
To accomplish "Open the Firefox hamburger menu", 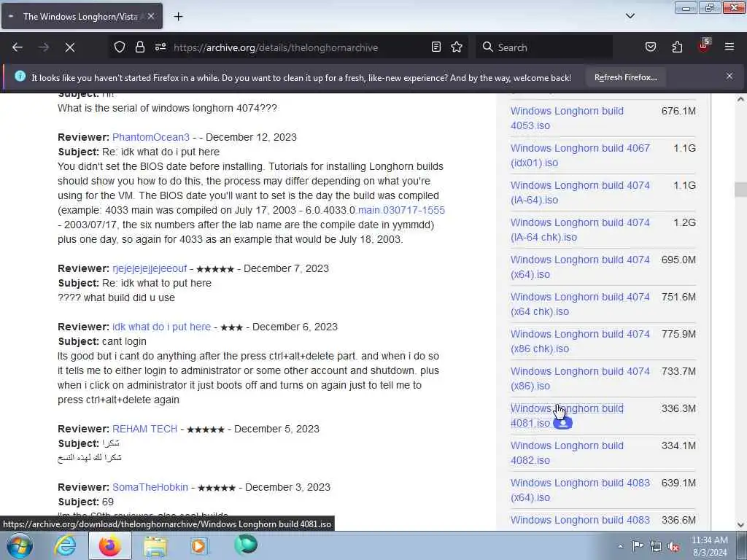I will 729,47.
